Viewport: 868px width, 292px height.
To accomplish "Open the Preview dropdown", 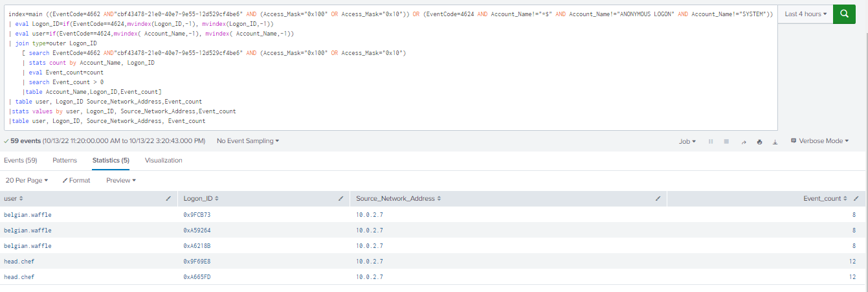I will tap(121, 181).
